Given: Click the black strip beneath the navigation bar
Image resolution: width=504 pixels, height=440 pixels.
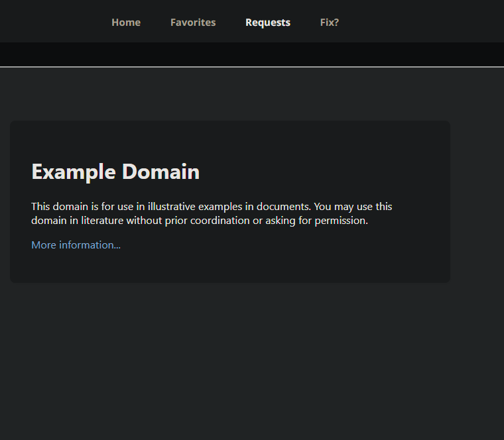Looking at the screenshot, I should click(252, 54).
